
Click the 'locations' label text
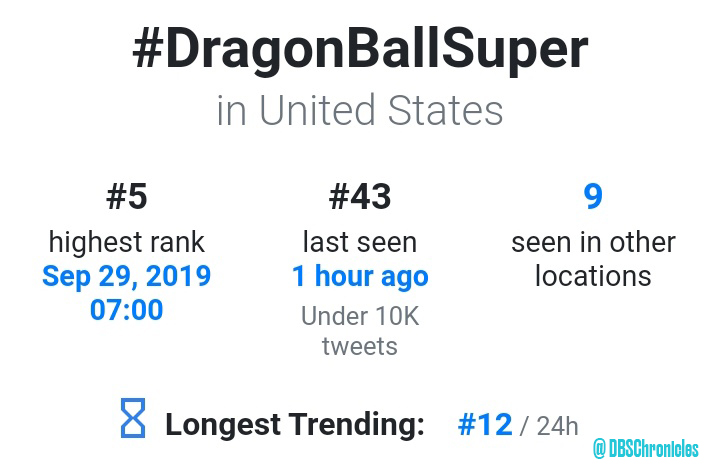[593, 276]
